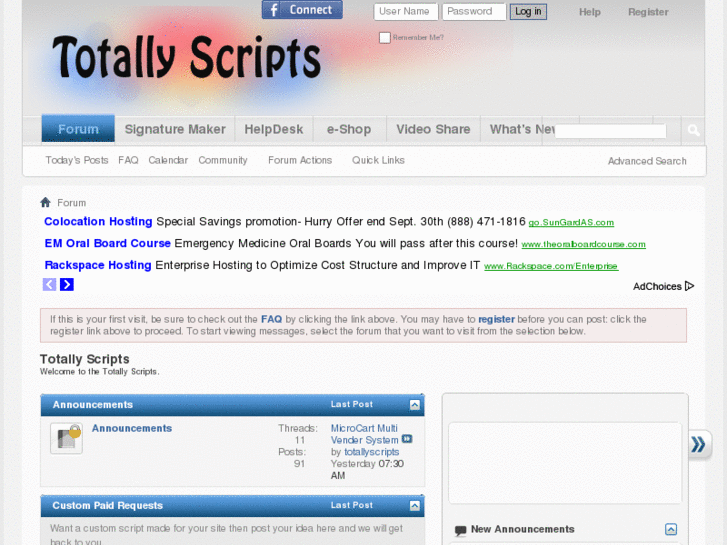Image resolution: width=727 pixels, height=545 pixels.
Task: Click the Announcements forum status icon
Action: (66, 438)
